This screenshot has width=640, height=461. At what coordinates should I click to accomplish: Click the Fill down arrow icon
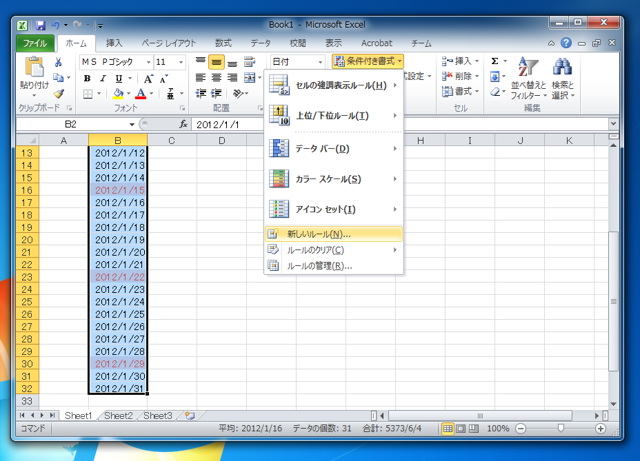coord(495,76)
